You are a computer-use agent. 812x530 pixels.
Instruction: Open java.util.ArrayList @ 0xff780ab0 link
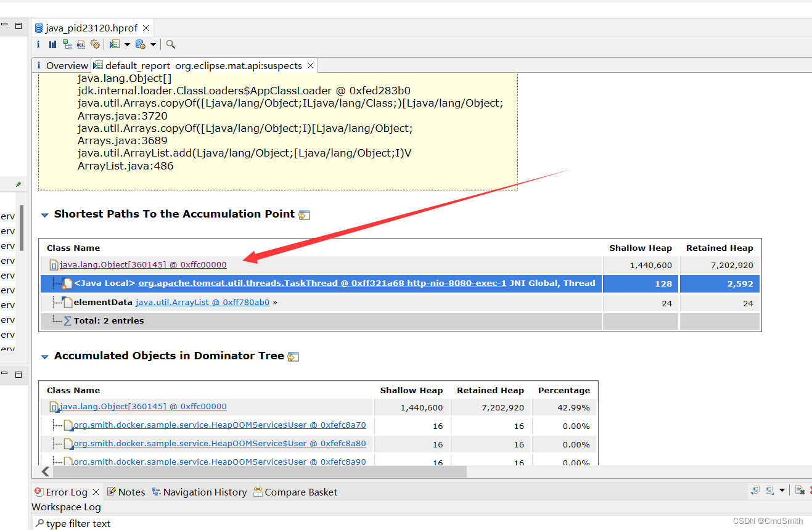click(202, 303)
